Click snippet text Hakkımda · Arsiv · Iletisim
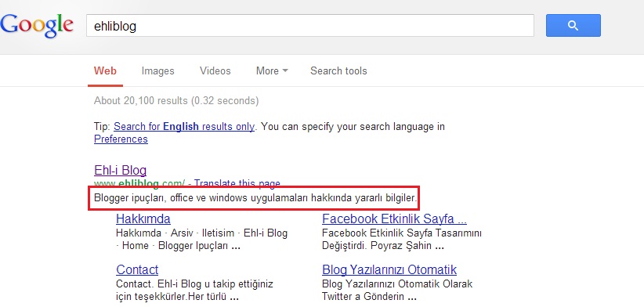 click(201, 240)
